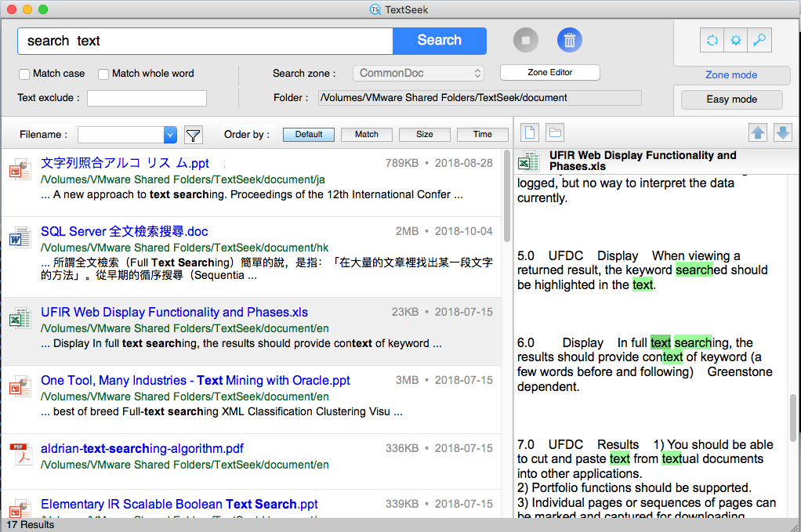The width and height of the screenshot is (801, 532).
Task: Click '2MB • 2018-10-04' file info
Action: [x=444, y=231]
